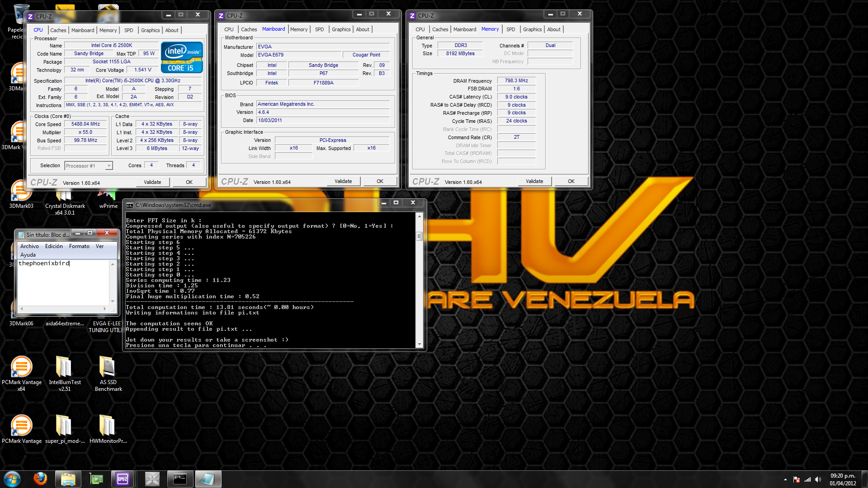Open the Graphics tab in the Mainboard CPU-Z window
The image size is (868, 488).
341,29
